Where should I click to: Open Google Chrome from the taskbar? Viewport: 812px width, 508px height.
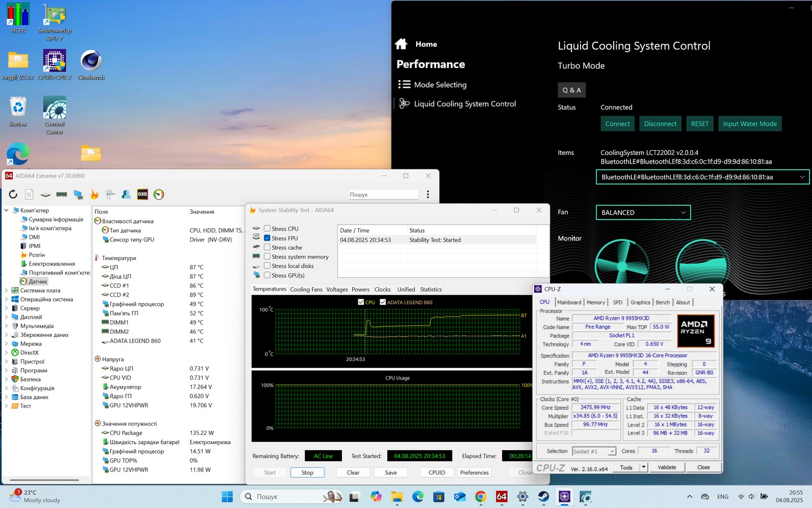pos(481,496)
